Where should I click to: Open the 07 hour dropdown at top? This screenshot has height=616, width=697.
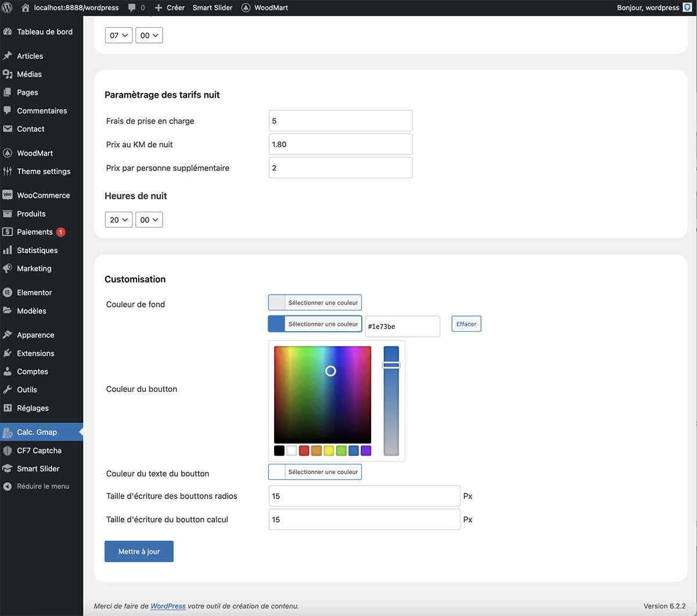118,35
